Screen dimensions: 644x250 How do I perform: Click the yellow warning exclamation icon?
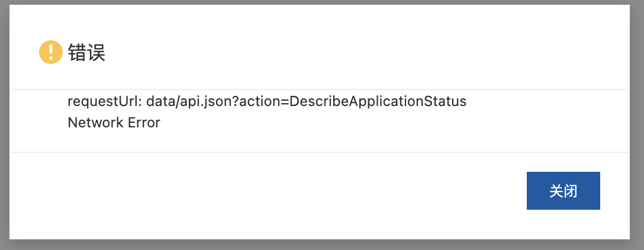tap(50, 52)
